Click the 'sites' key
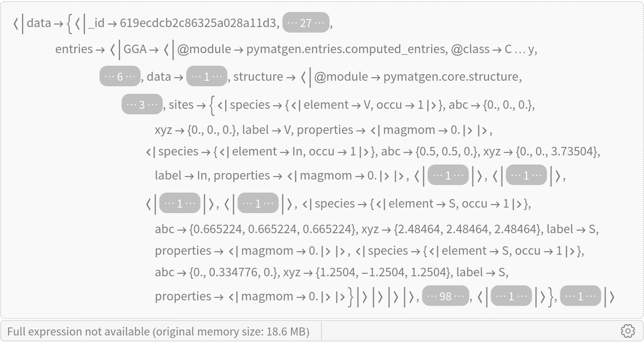Screen dimensions: 644x342 (181, 105)
